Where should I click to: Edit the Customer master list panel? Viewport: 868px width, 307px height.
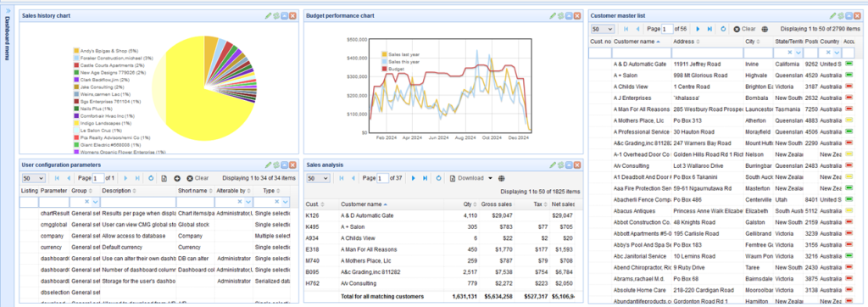[832, 16]
